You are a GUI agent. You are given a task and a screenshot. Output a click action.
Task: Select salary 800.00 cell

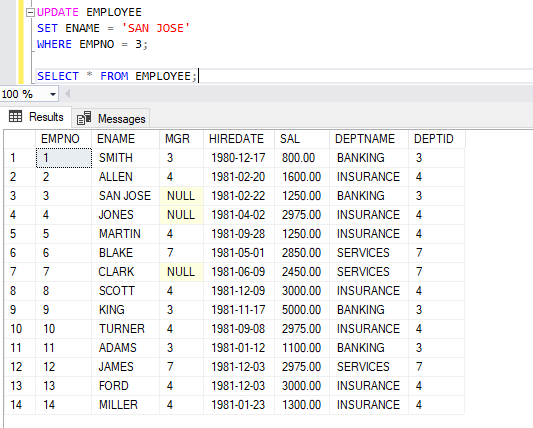[x=302, y=158]
